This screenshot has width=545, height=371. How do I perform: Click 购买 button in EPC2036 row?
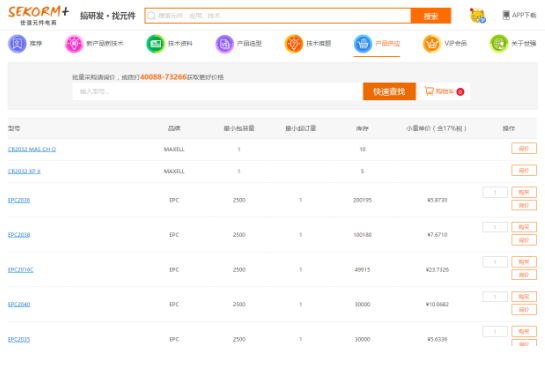(x=524, y=192)
